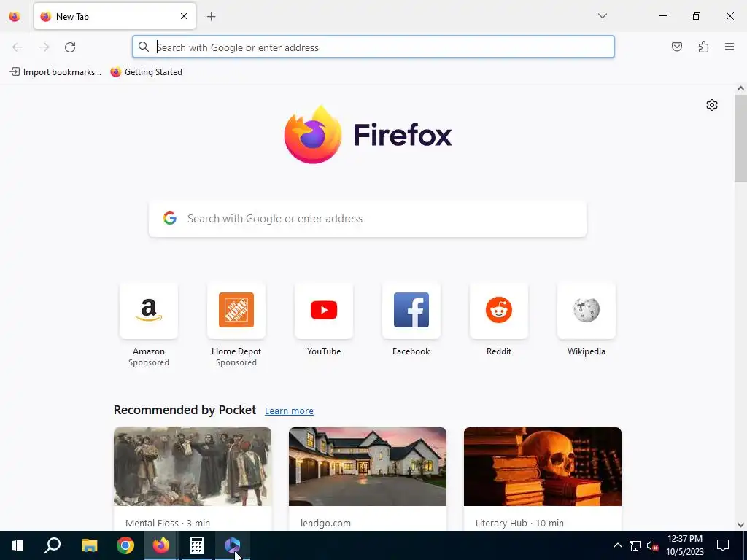The image size is (747, 560).
Task: Open the notification center icon
Action: click(x=723, y=545)
